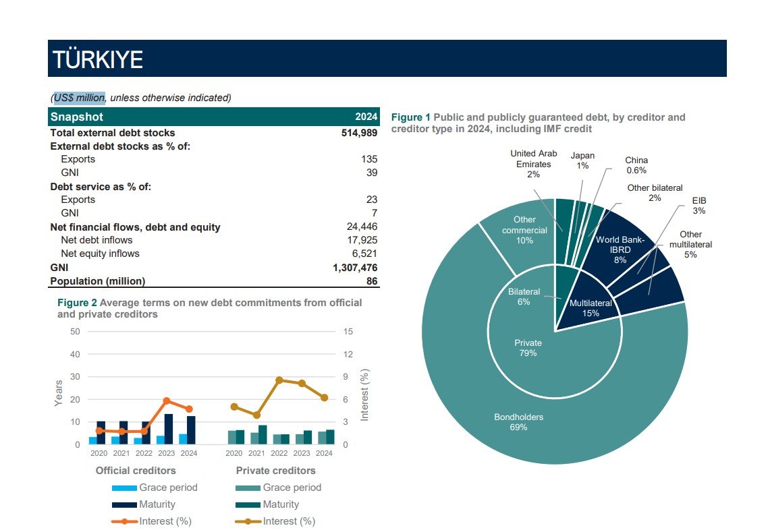Click the Figure 2 chart title
Screen dimensions: 766x532
pos(209,308)
